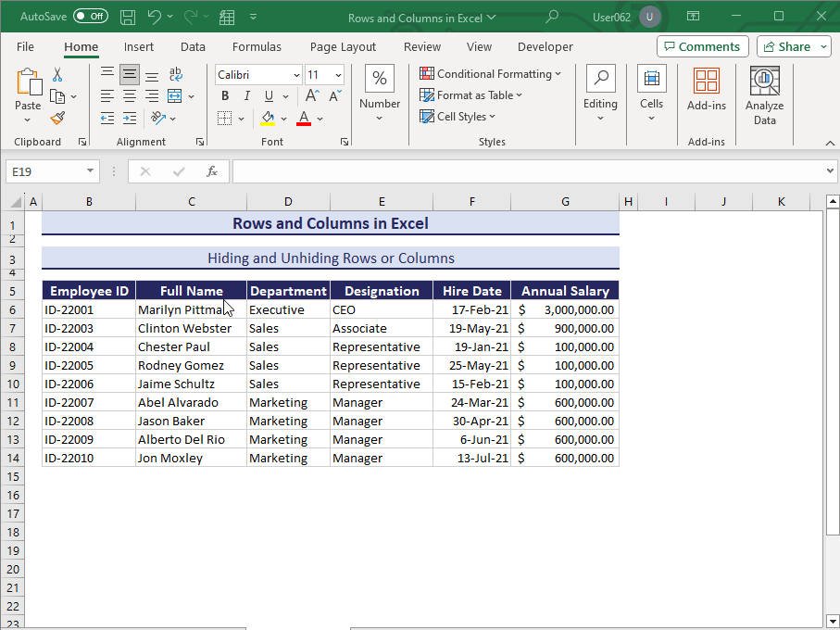Apply bold formatting with the Bold icon
The height and width of the screenshot is (630, 840).
[224, 95]
